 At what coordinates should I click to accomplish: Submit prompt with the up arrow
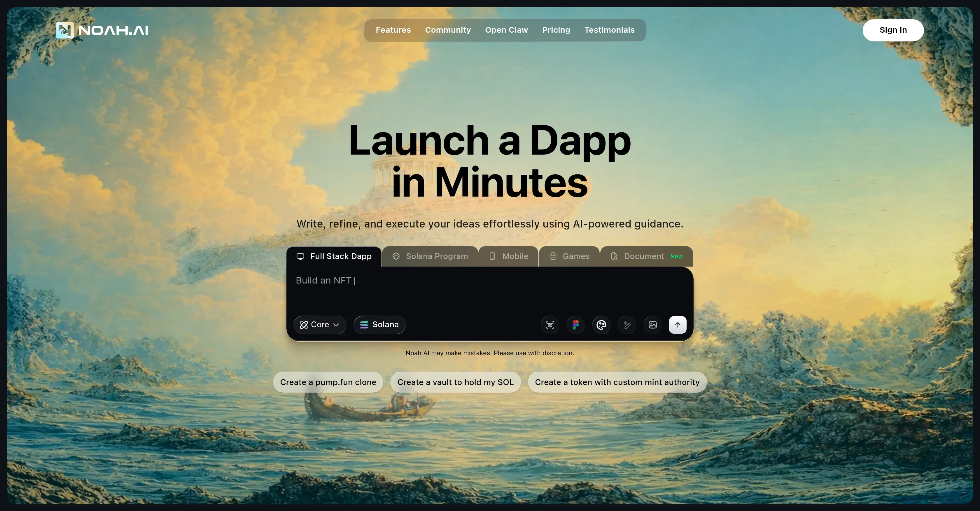(x=678, y=325)
